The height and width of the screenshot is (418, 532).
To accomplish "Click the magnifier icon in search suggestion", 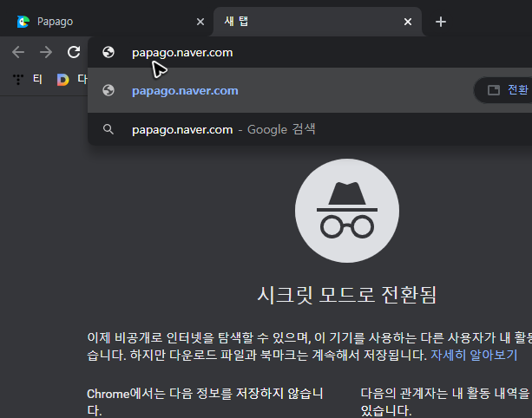I will point(108,129).
